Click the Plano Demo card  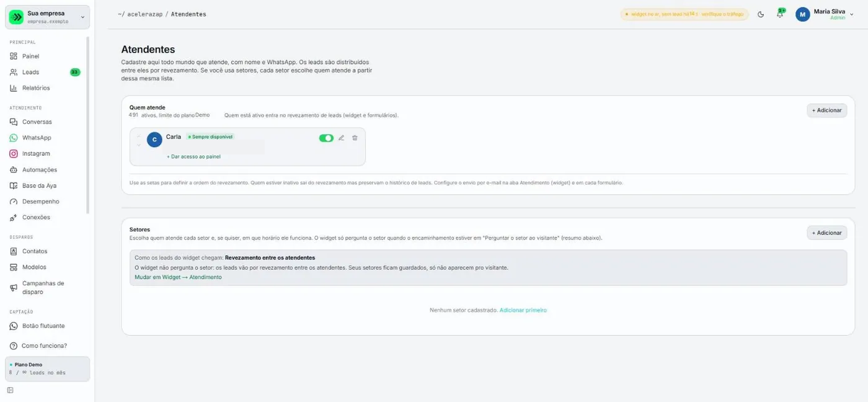[48, 369]
